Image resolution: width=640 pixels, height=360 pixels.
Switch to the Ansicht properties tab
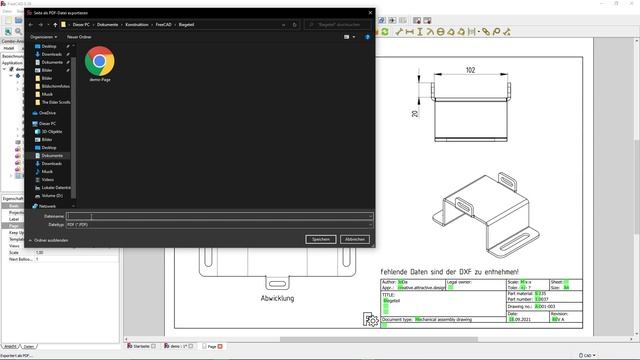click(x=10, y=347)
